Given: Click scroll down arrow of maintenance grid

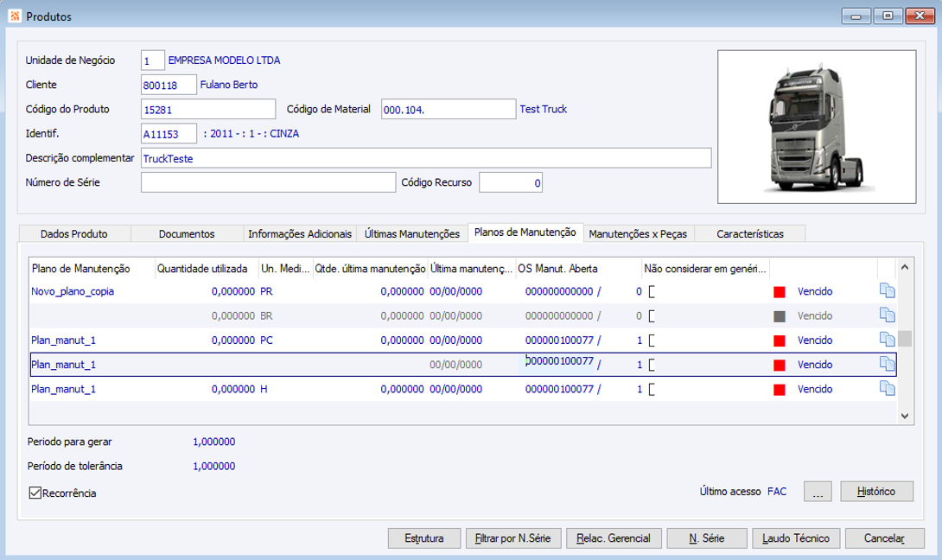Looking at the screenshot, I should coord(905,416).
